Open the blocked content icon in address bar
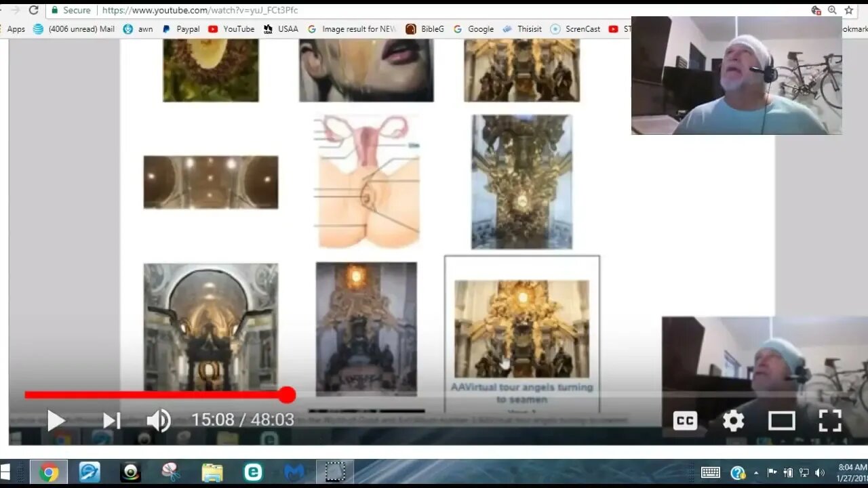 [816, 10]
